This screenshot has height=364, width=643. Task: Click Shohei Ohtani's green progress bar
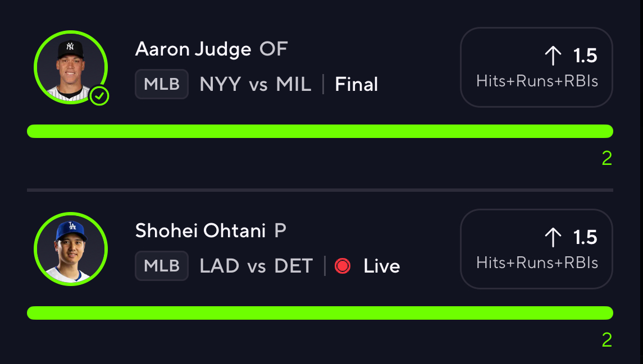pyautogui.click(x=320, y=313)
